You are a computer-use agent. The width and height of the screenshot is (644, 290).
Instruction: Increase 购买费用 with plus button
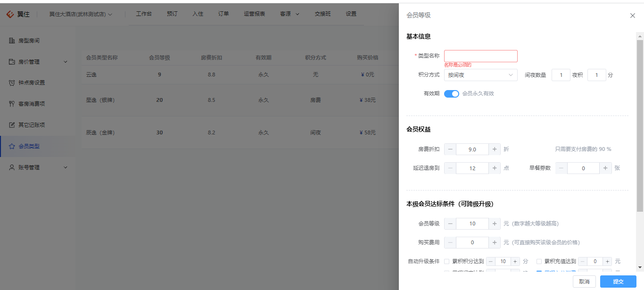pyautogui.click(x=495, y=242)
